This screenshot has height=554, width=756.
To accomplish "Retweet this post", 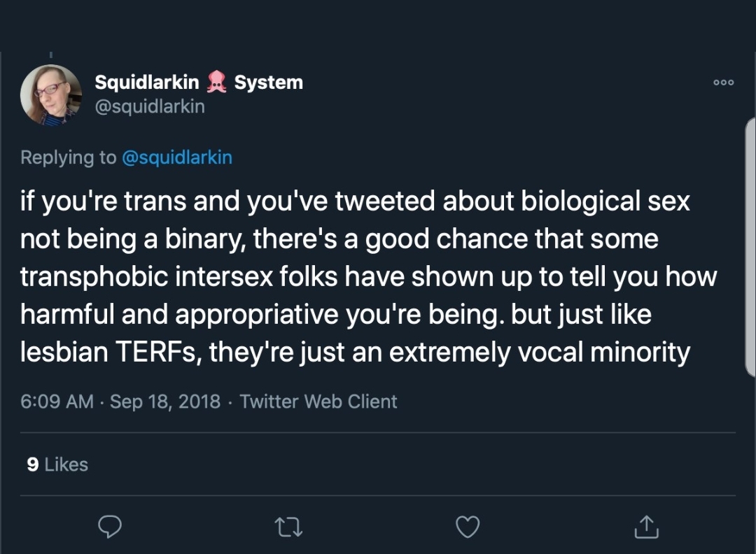I will coord(288,527).
